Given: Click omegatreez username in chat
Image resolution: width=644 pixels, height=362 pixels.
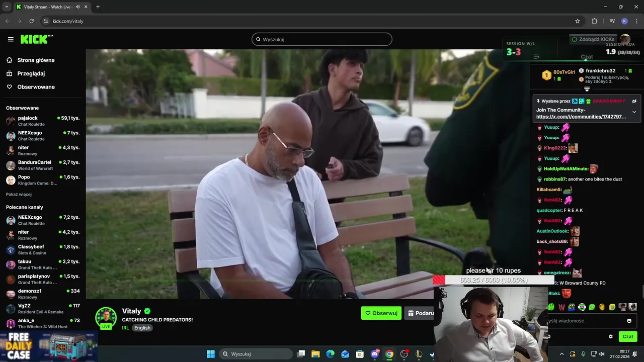Looking at the screenshot, I should [x=557, y=273].
